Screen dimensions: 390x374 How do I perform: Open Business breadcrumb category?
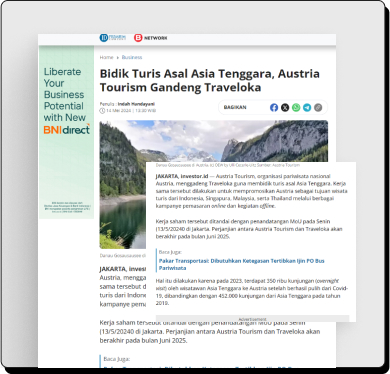(x=132, y=57)
